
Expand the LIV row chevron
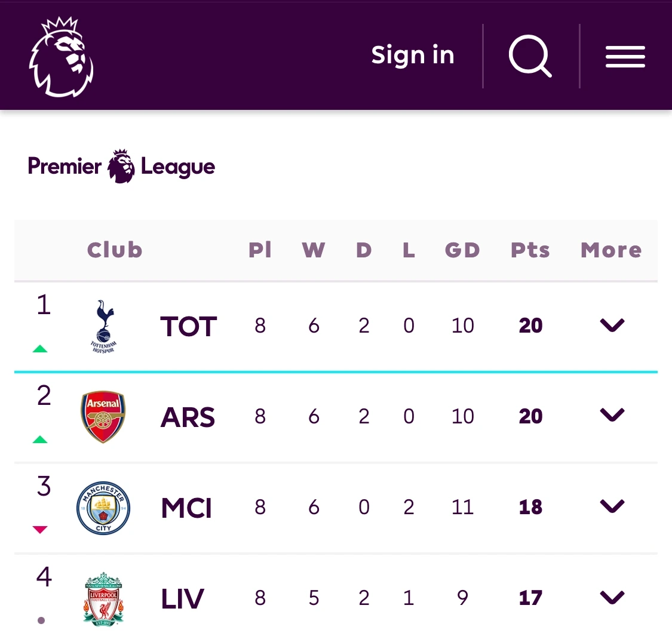[x=612, y=597]
